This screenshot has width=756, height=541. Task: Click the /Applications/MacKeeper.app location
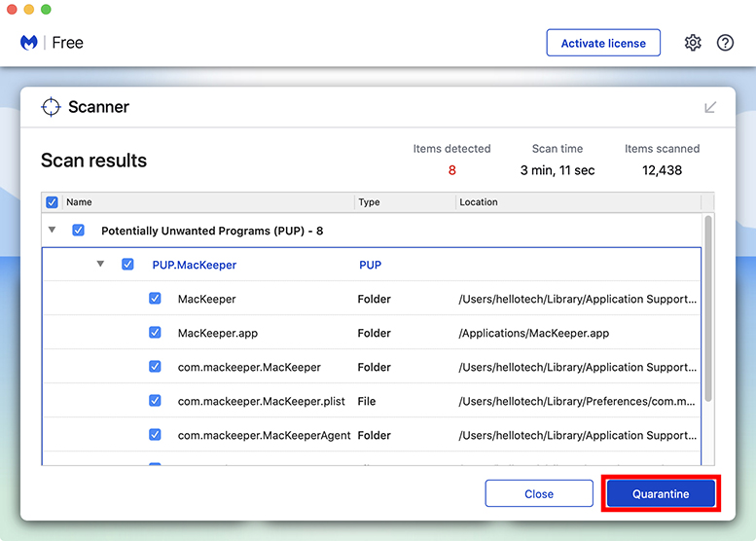point(534,333)
